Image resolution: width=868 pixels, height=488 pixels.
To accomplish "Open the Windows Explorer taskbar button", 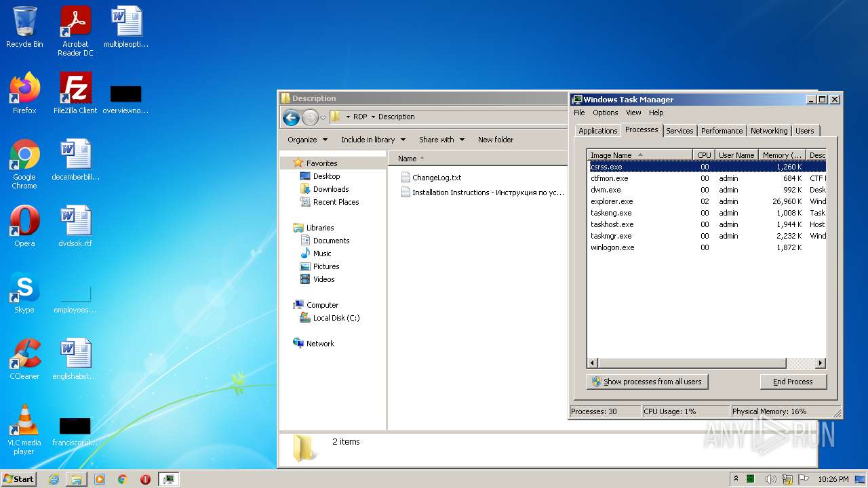I will (77, 479).
